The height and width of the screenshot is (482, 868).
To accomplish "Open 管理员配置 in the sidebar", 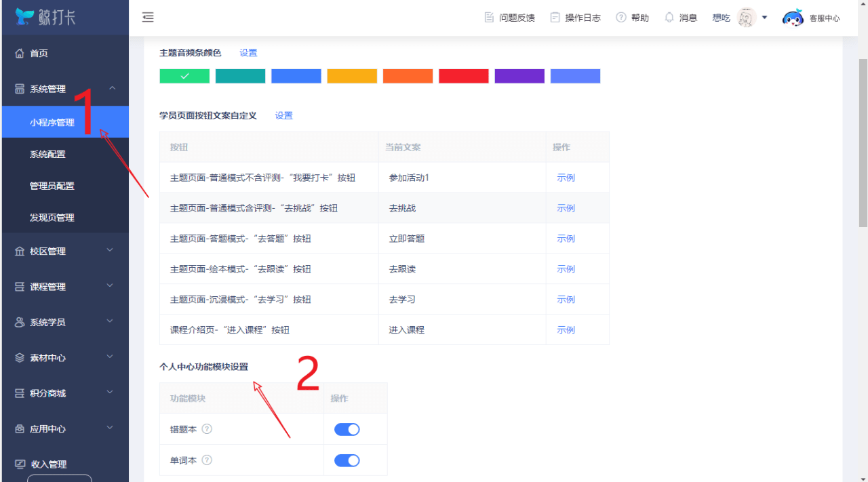I will pyautogui.click(x=64, y=186).
